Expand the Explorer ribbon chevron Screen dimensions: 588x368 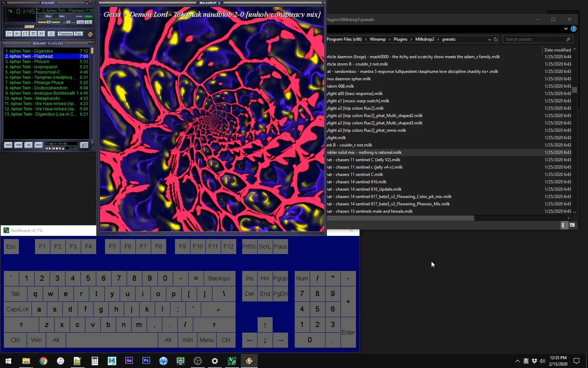[566, 29]
